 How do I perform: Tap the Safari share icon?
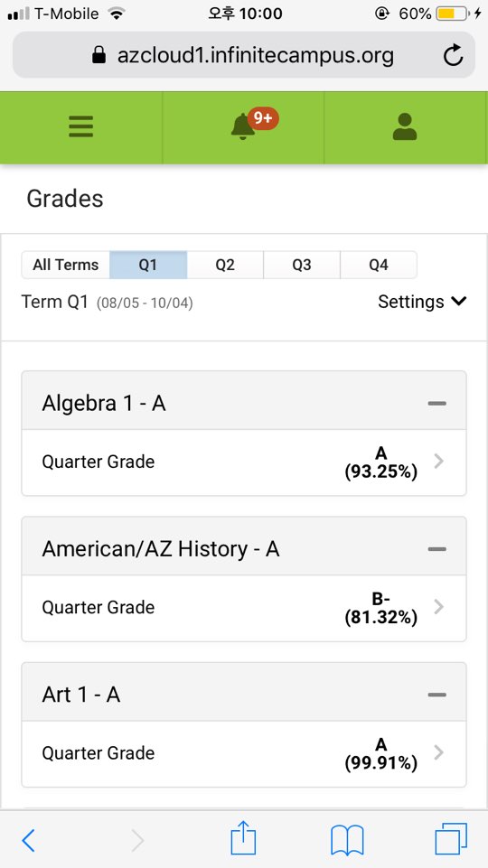pos(243,839)
